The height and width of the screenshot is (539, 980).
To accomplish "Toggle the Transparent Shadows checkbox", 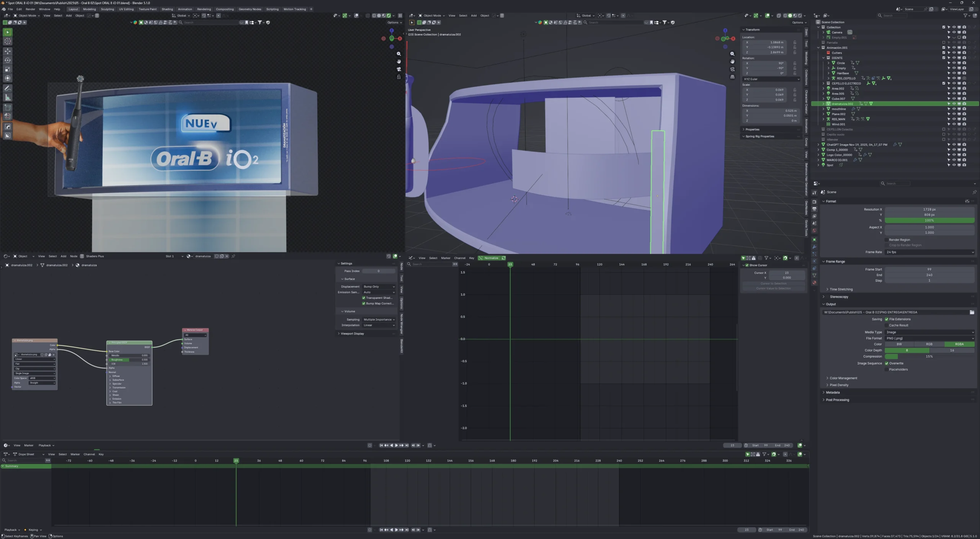I will 364,298.
